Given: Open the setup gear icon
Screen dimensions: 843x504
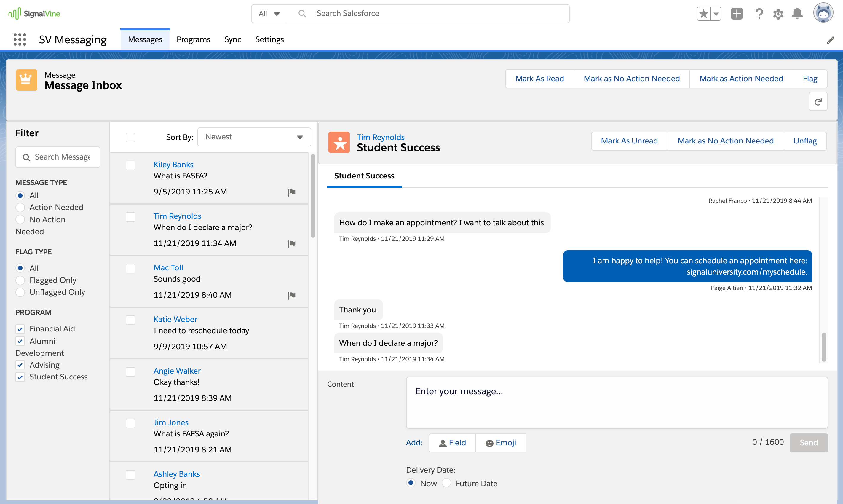Looking at the screenshot, I should tap(778, 14).
